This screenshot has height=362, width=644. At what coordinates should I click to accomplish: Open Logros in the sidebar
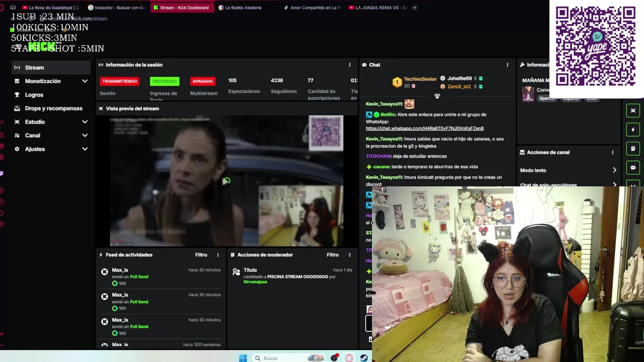(51, 95)
